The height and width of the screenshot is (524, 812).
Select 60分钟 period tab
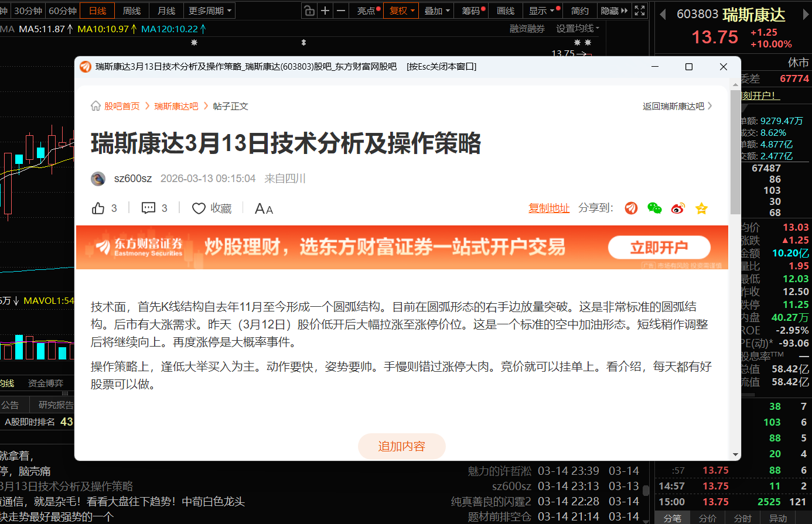(x=63, y=11)
